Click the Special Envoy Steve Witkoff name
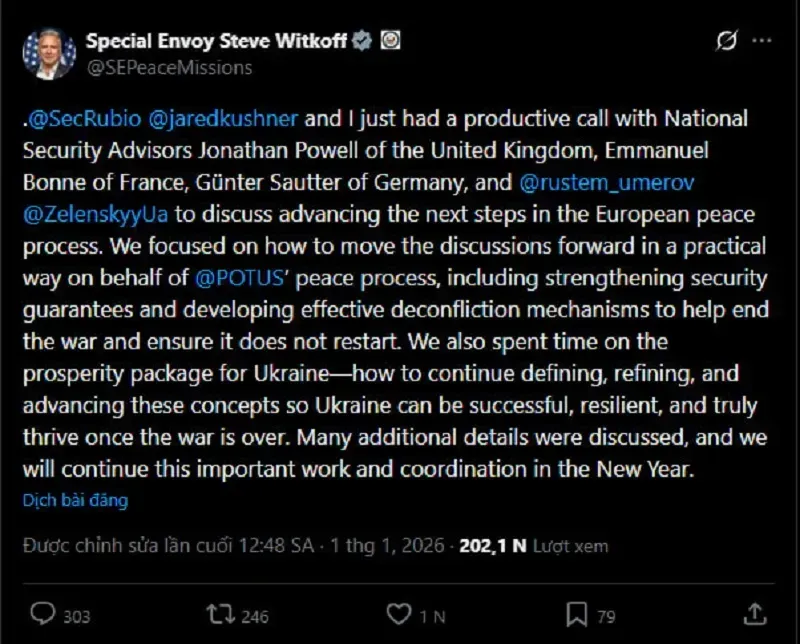The image size is (800, 644). (x=217, y=42)
